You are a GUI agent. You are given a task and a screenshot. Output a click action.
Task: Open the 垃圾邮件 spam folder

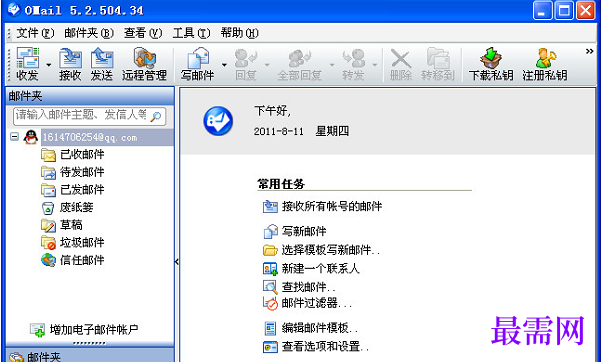[x=82, y=242]
